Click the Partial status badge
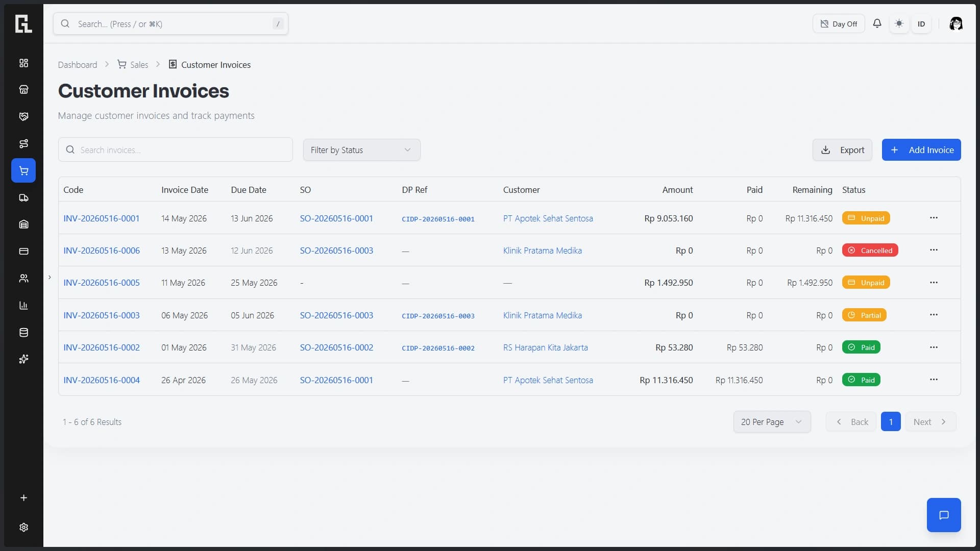 point(864,315)
